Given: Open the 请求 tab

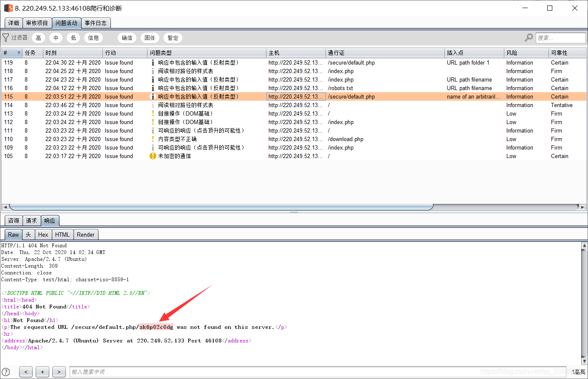Looking at the screenshot, I should [31, 221].
